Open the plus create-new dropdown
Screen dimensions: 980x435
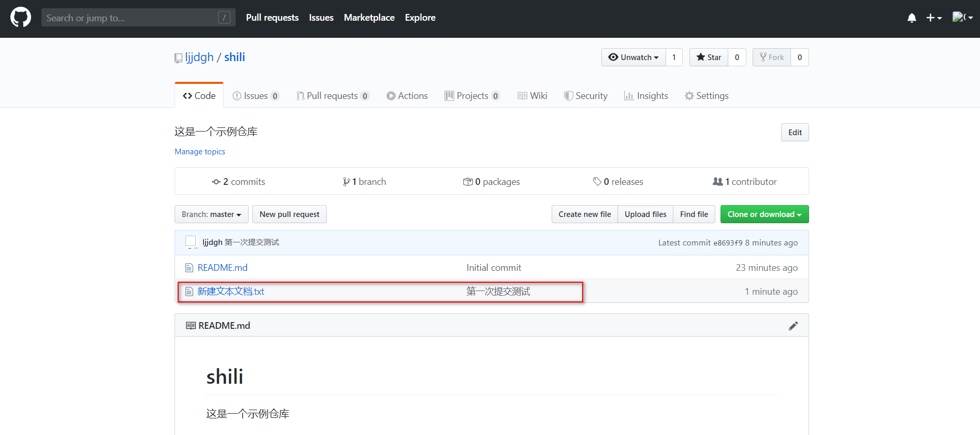[x=933, y=18]
